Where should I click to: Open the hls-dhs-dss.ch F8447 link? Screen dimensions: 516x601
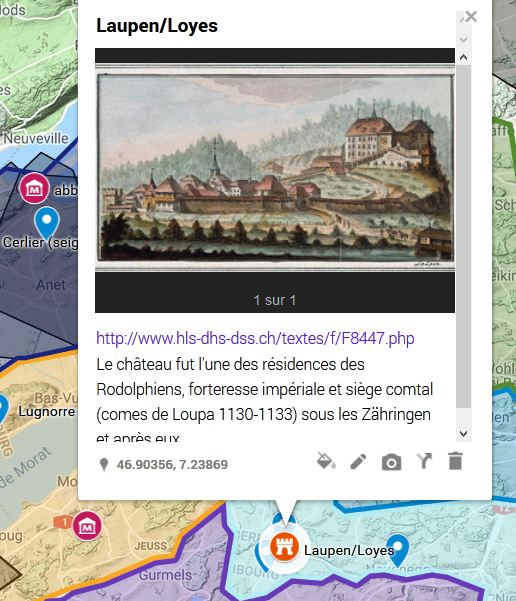255,338
